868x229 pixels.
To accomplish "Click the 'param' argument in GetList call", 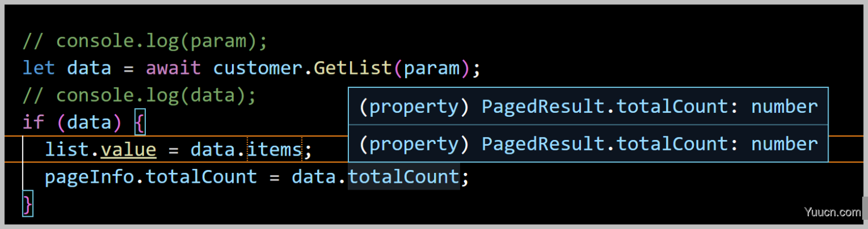I will [432, 68].
